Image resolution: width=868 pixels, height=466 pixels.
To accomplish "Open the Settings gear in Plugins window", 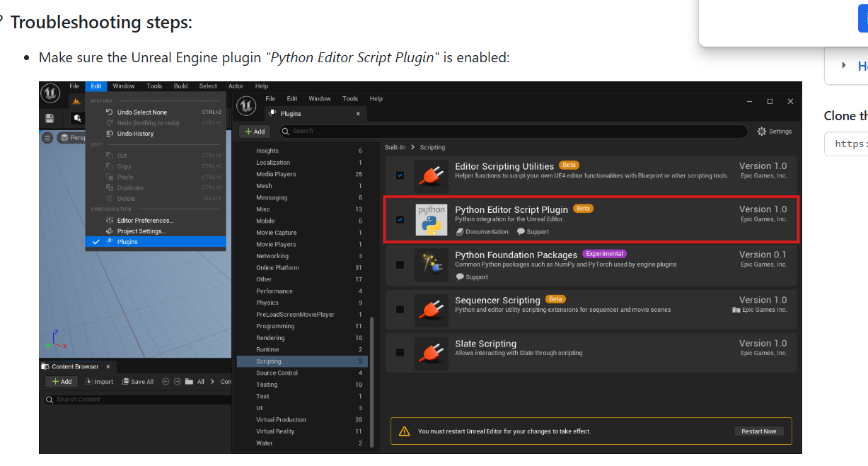I will [x=774, y=132].
